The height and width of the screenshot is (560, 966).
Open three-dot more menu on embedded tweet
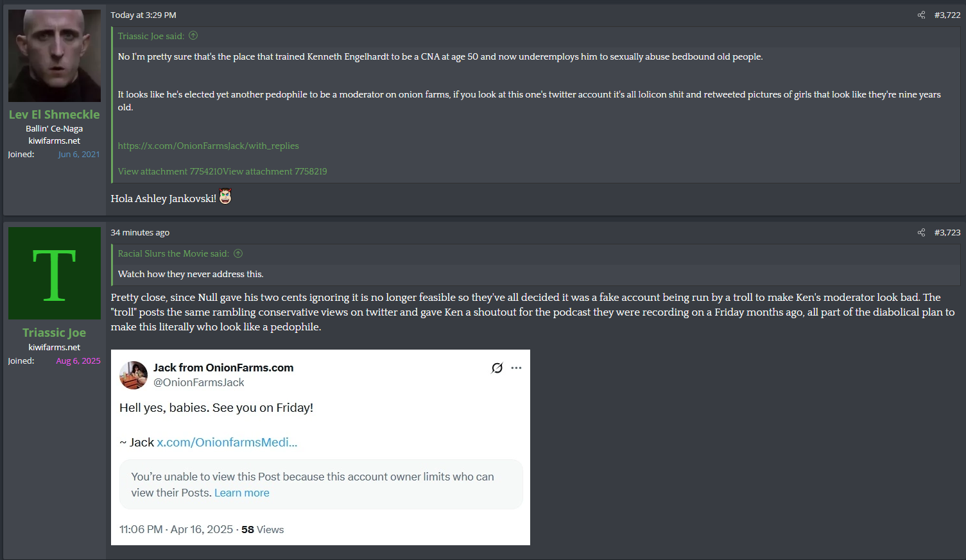click(x=516, y=368)
